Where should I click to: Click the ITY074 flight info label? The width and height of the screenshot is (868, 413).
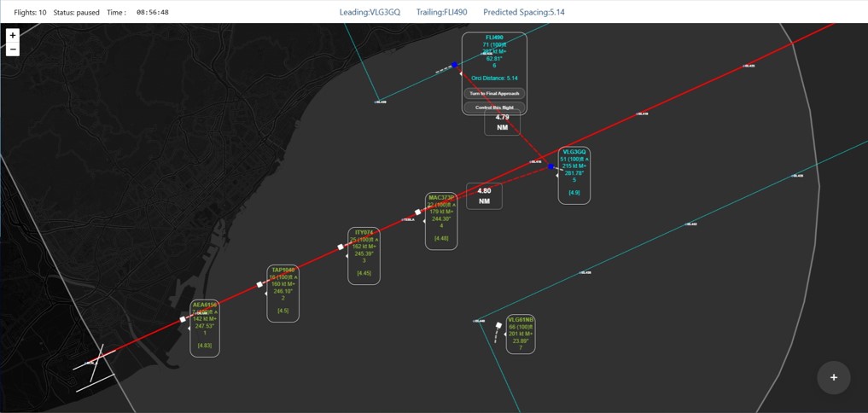(x=364, y=255)
